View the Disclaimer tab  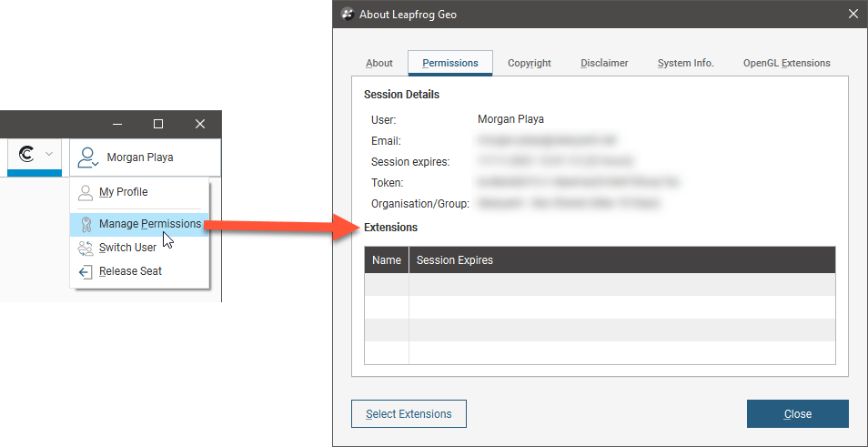(x=604, y=63)
